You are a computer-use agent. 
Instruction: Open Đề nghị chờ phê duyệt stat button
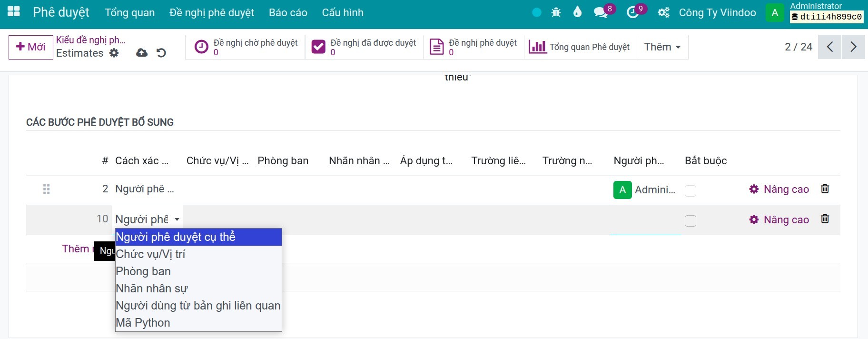point(246,47)
